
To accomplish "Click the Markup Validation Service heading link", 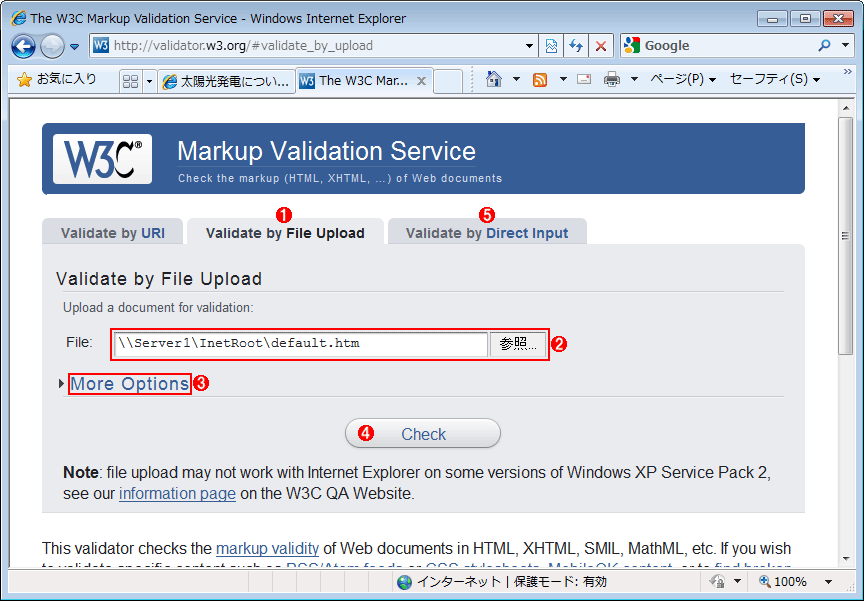I will (326, 151).
